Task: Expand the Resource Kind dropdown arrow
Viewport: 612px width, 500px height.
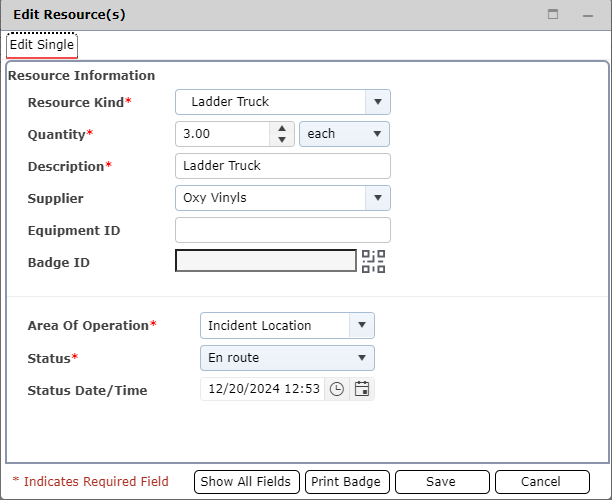Action: pos(377,102)
